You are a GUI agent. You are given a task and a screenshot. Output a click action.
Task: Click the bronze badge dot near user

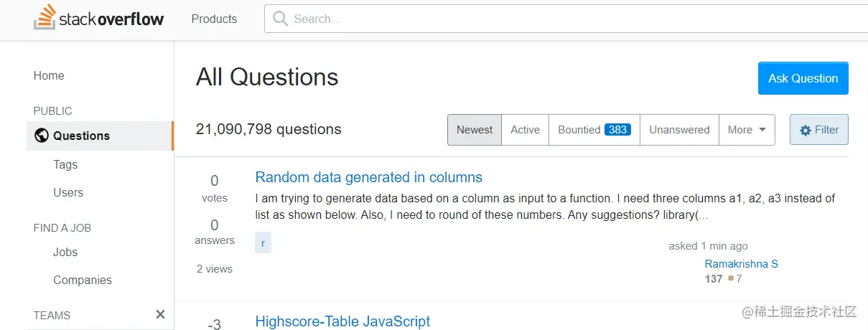(x=731, y=278)
